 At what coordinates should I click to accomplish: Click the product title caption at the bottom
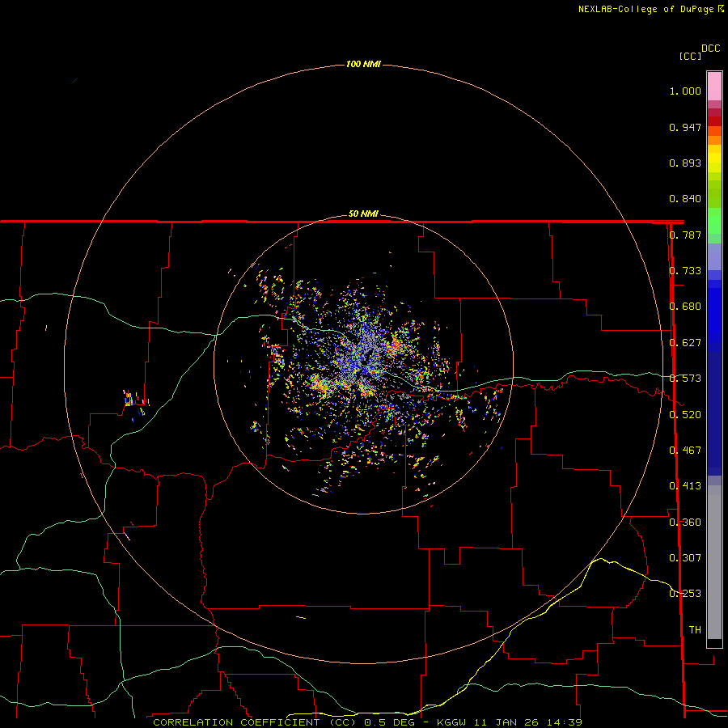367,722
